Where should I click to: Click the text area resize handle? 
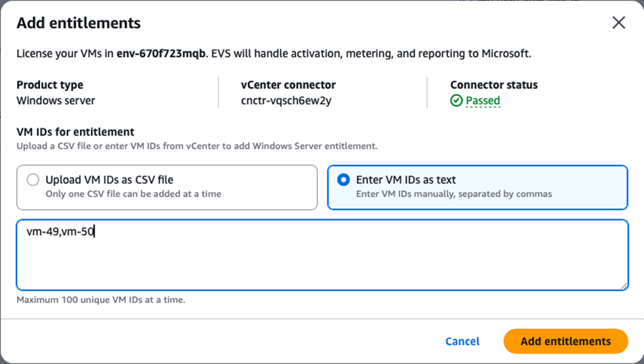click(624, 286)
